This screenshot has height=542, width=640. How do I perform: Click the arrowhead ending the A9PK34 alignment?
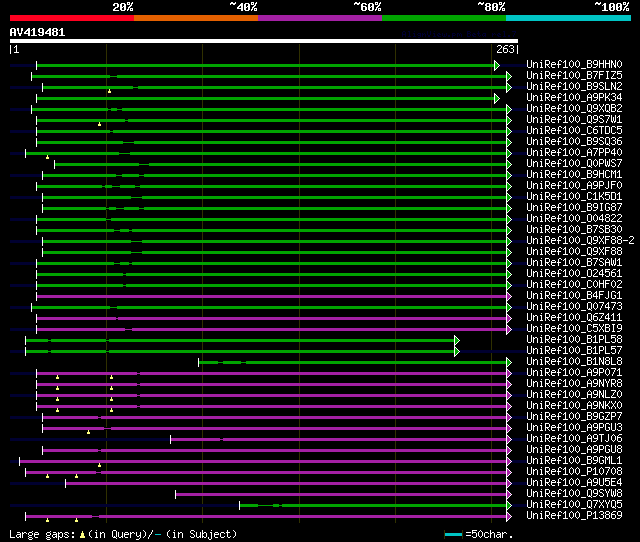[497, 98]
